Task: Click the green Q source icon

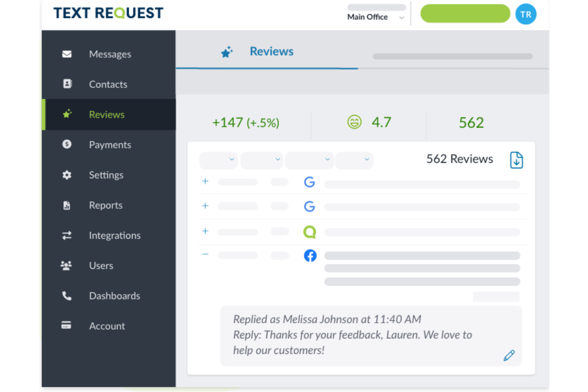Action: point(310,232)
